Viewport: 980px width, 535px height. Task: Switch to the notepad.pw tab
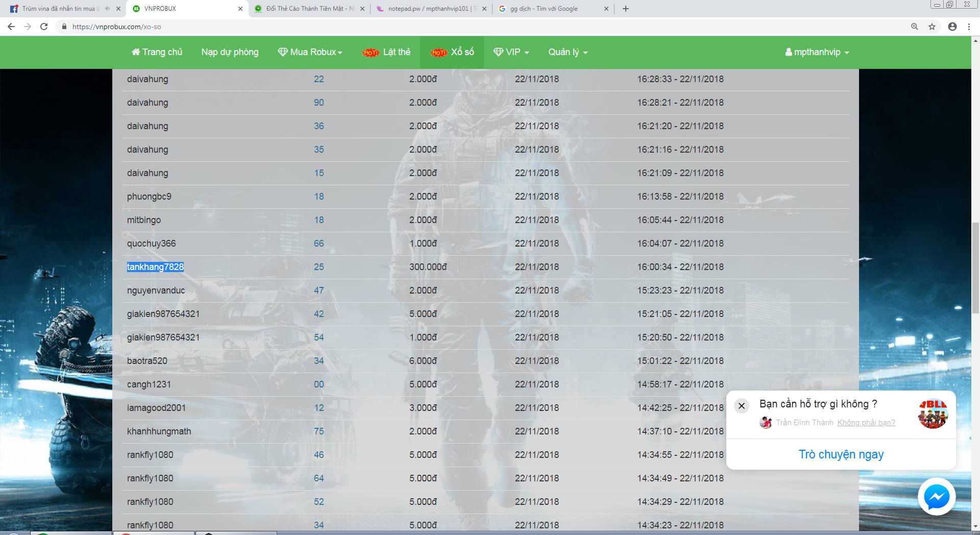432,9
